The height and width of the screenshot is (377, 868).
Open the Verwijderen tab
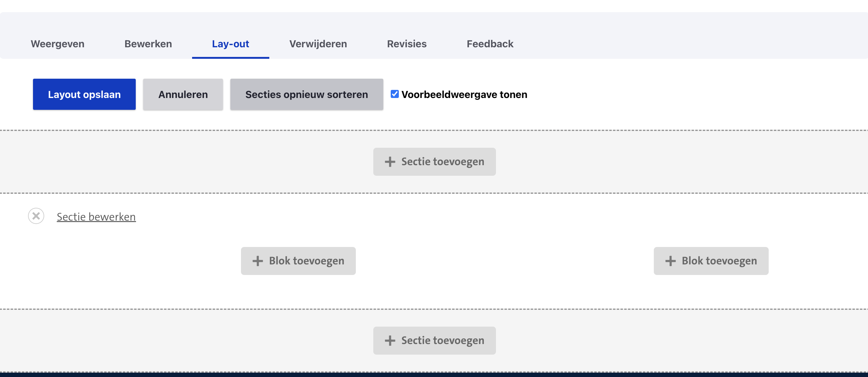point(318,44)
